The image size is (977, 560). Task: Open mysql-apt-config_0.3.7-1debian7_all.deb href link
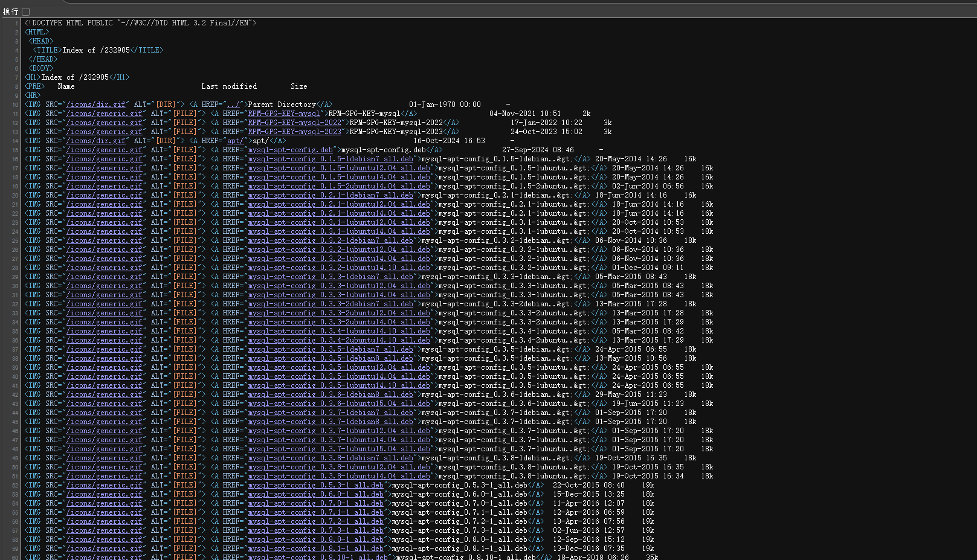(331, 413)
